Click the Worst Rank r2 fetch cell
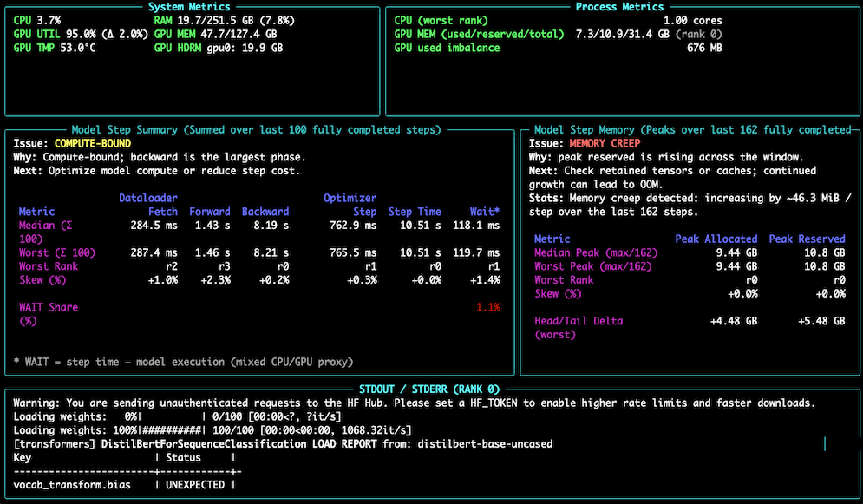Viewport: 863px width, 504px height. pyautogui.click(x=171, y=267)
